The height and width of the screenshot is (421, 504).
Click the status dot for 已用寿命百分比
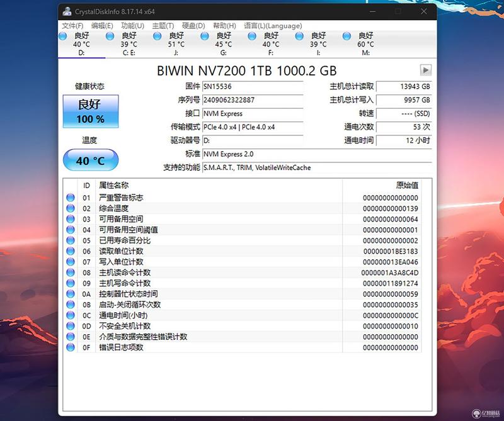(71, 240)
